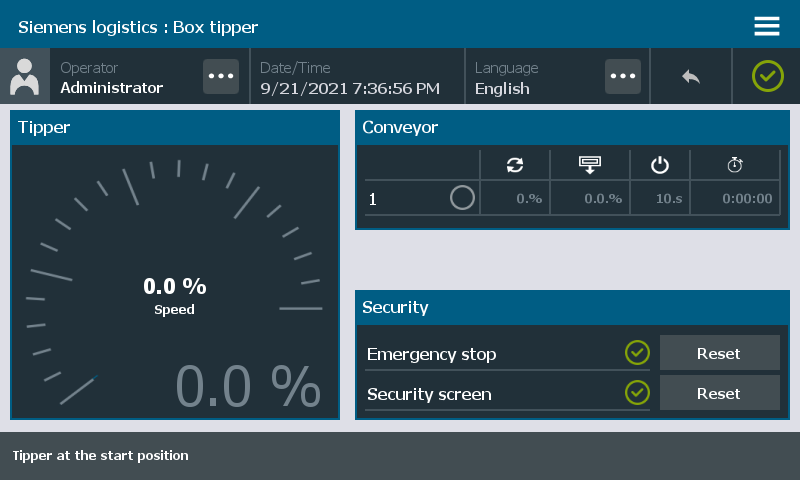Screen dimensions: 800x480
Task: Click the operator user avatar icon
Action: coord(24,77)
